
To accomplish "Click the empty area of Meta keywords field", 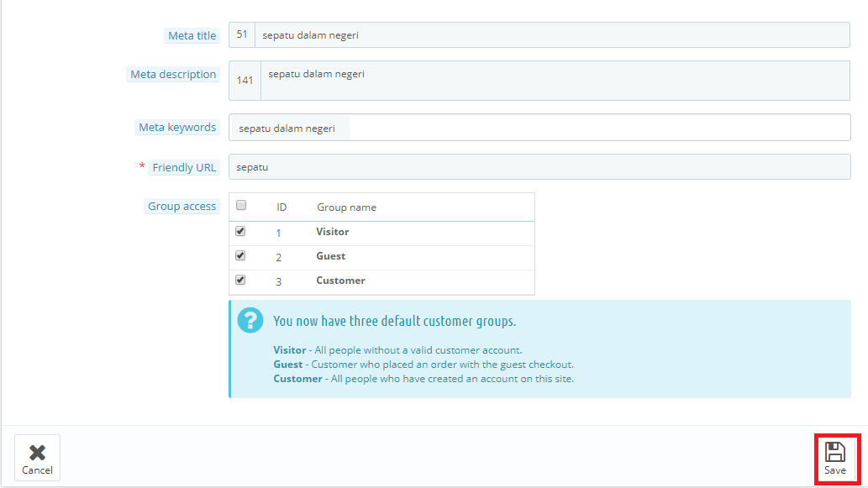I will [598, 128].
